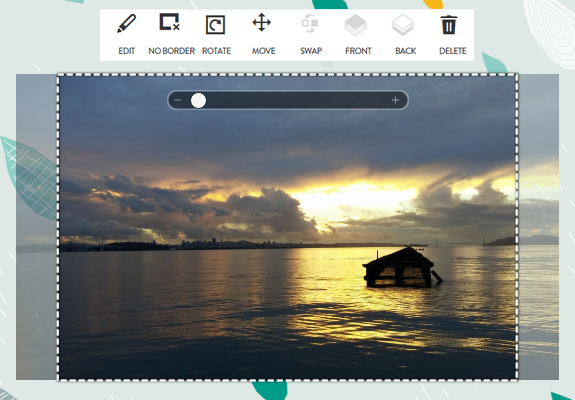
Task: Bring photo to Front layers icon
Action: tap(355, 25)
